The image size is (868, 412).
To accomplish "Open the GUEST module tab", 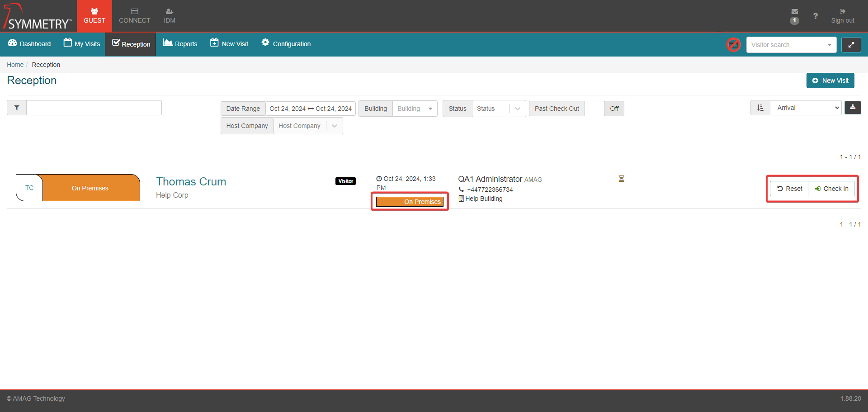I will coord(94,16).
